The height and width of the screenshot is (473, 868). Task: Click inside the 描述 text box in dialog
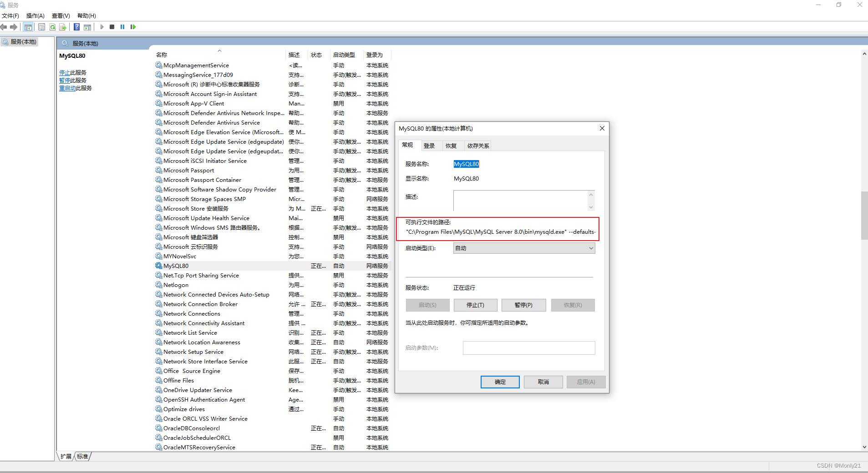tap(520, 201)
